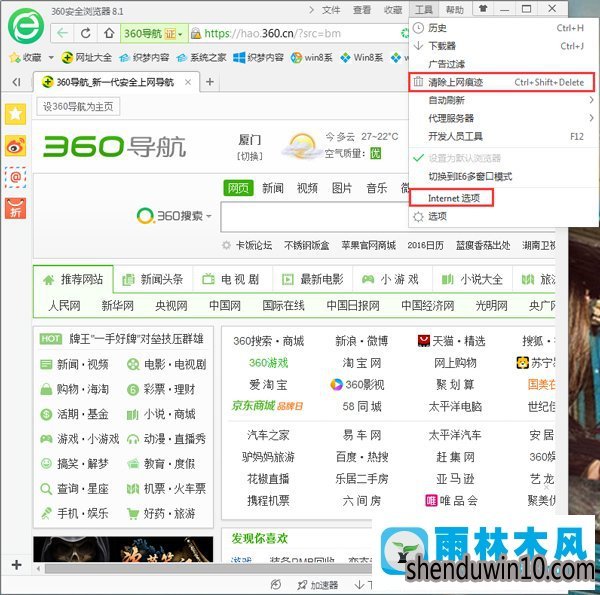Close the 360导航 tab
This screenshot has height=595, width=600.
(188, 82)
